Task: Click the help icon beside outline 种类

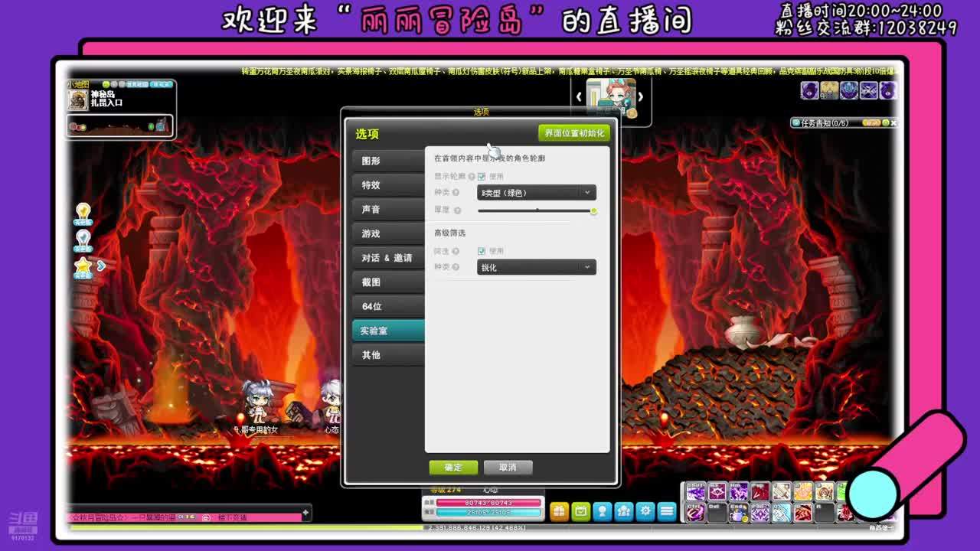Action: click(456, 193)
